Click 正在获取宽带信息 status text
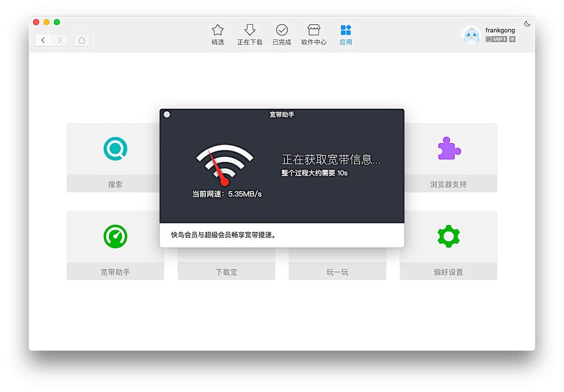This screenshot has width=564, height=392. (331, 160)
